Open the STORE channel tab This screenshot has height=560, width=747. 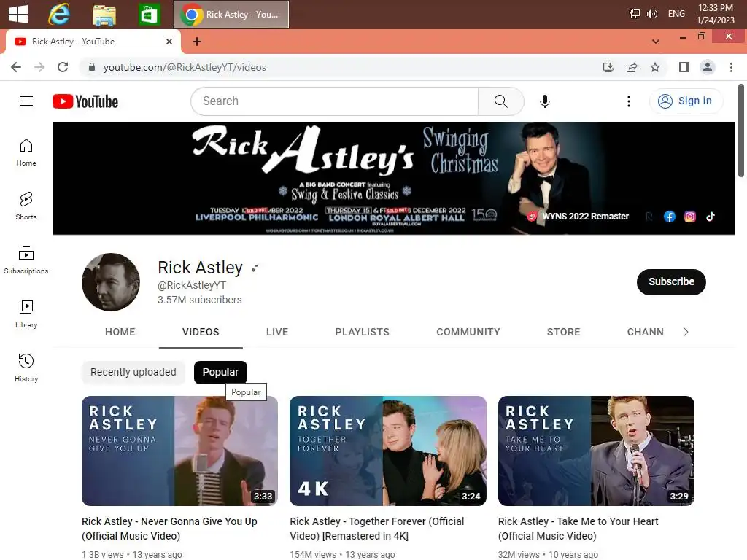tap(564, 332)
